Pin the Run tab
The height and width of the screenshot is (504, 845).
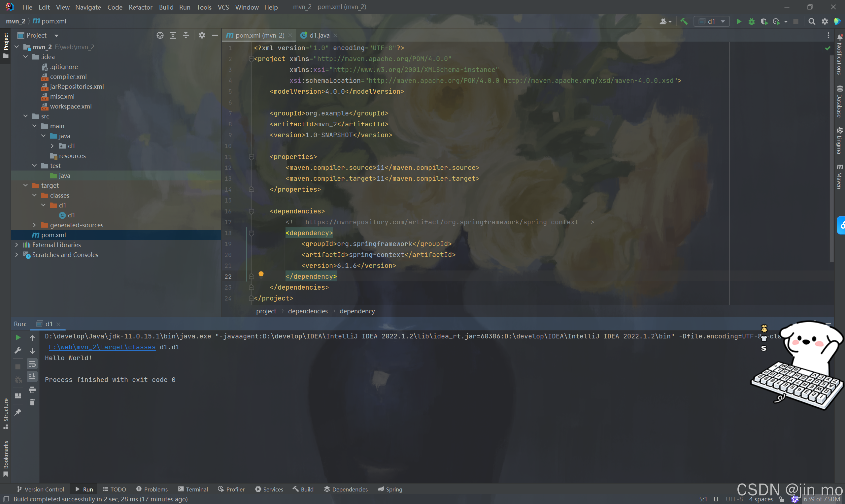[18, 412]
